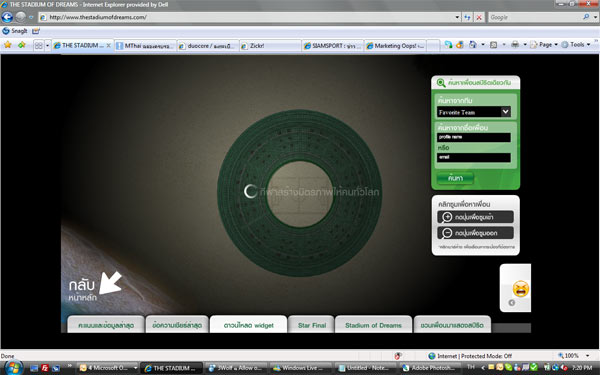Image resolution: width=600 pixels, height=375 pixels.
Task: Open the download widget tab
Action: (248, 325)
